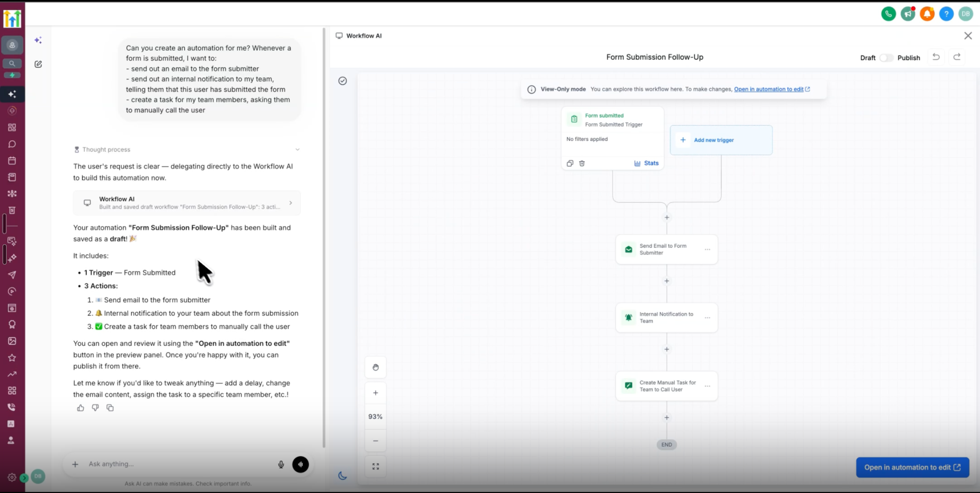Open options for Create Manual Task node
This screenshot has height=493, width=980.
click(x=707, y=386)
